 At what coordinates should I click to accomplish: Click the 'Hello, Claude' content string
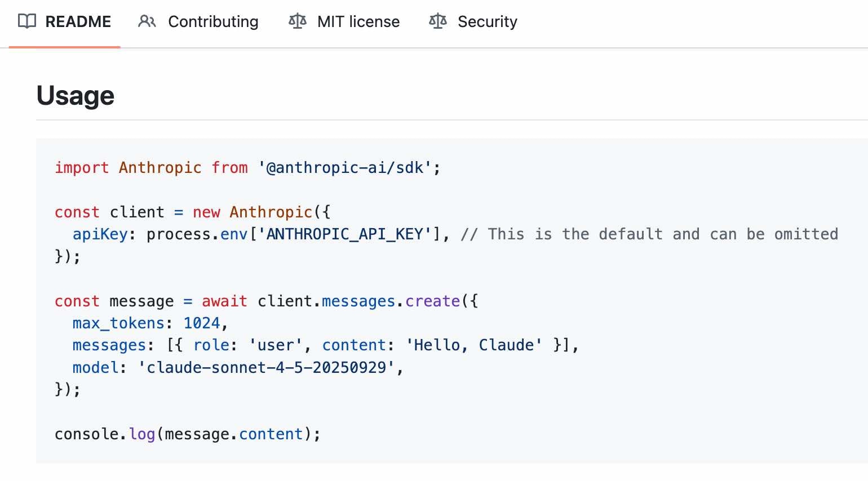pyautogui.click(x=474, y=345)
